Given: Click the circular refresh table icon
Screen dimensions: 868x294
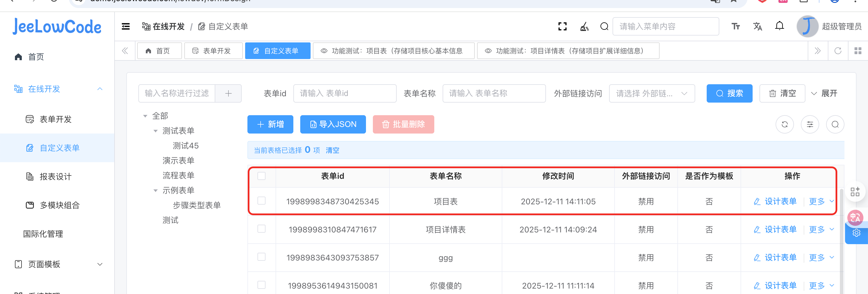Looking at the screenshot, I should pyautogui.click(x=784, y=124).
